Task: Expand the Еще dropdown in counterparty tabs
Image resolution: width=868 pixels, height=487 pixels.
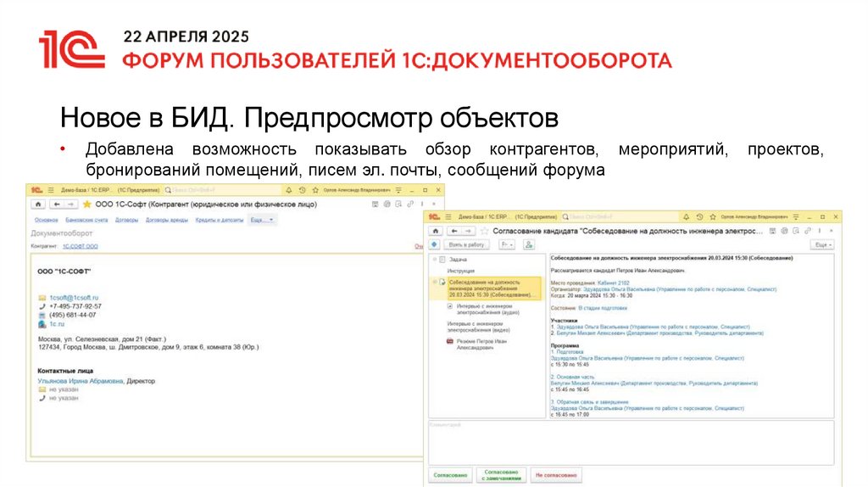Action: pos(263,220)
